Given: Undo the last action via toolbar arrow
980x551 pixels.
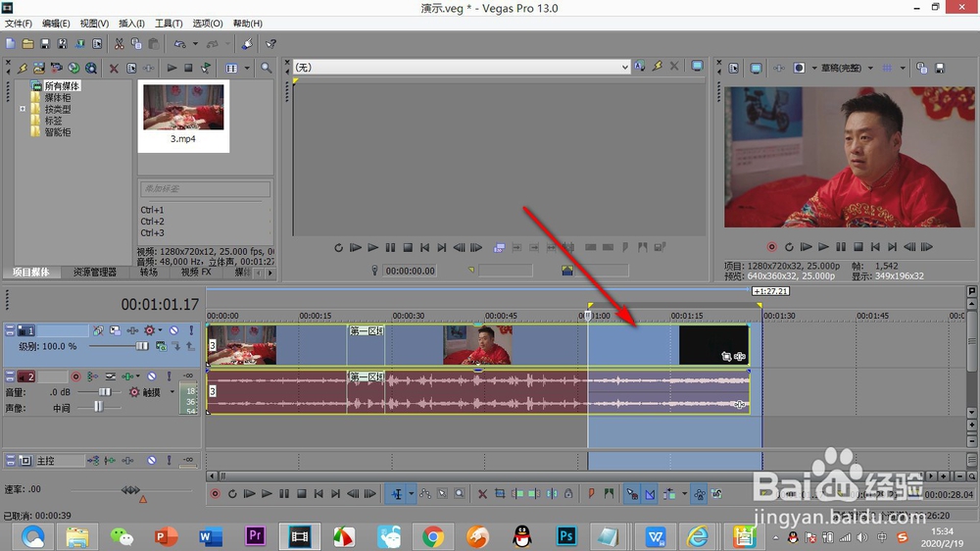Looking at the screenshot, I should pos(180,44).
